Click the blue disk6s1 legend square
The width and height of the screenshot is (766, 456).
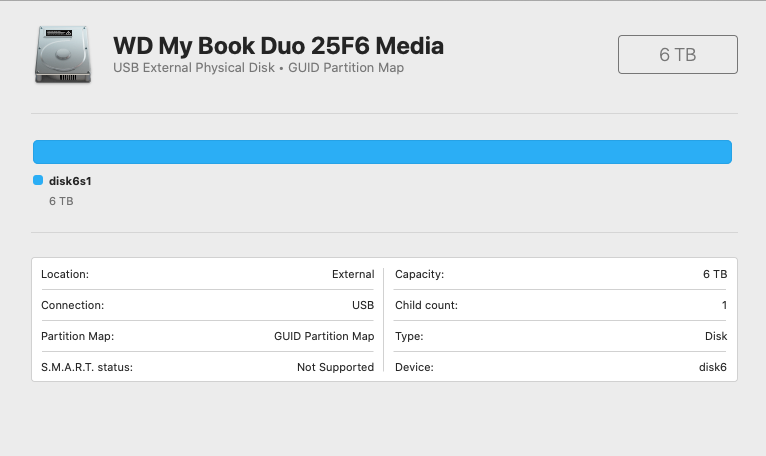38,181
